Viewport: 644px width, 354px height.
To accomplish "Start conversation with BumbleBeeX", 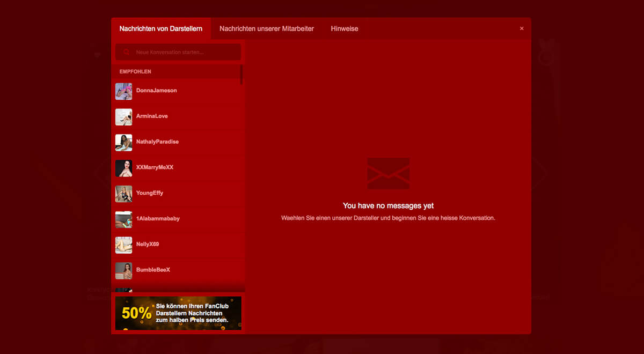I will (x=177, y=270).
